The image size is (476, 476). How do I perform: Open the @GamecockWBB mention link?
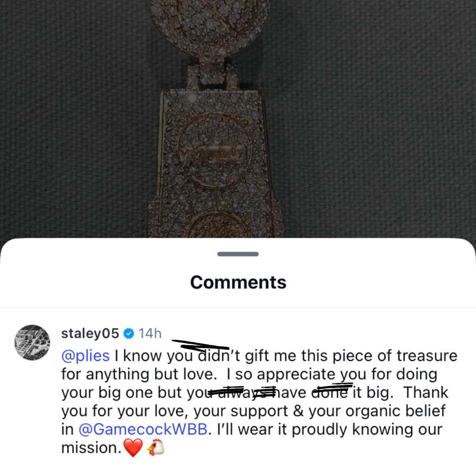(143, 429)
